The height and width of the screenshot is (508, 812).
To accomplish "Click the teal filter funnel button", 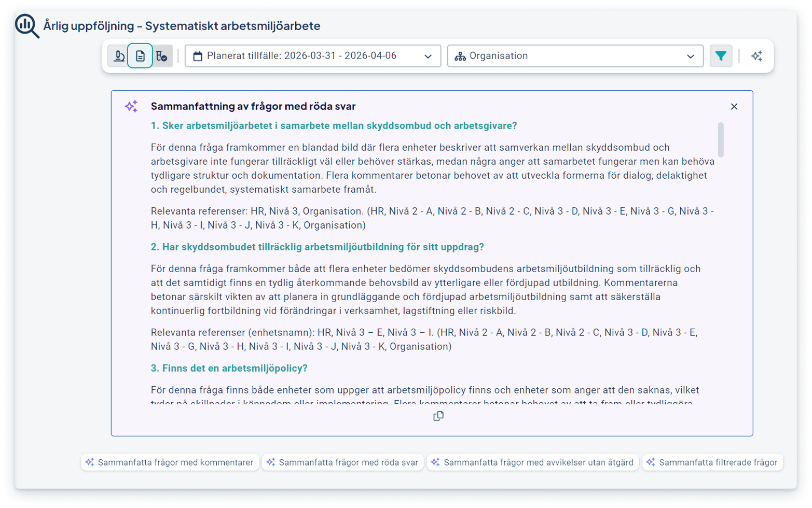I will point(721,56).
